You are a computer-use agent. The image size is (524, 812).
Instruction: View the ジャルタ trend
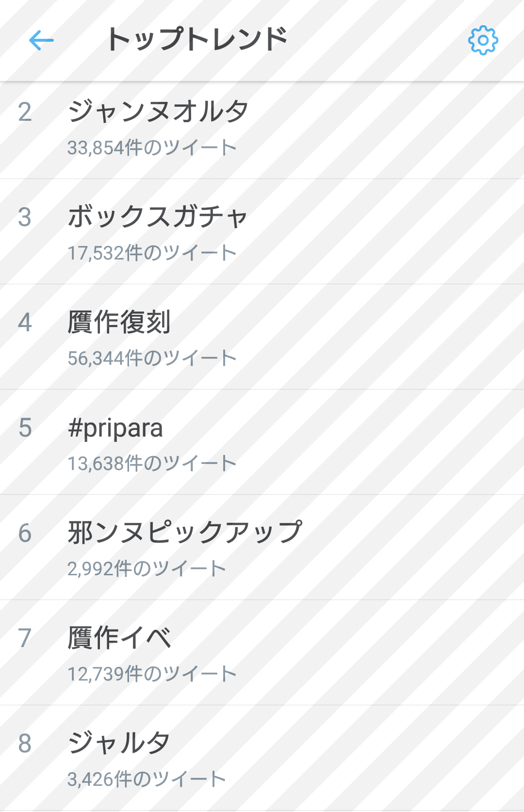coord(119,743)
